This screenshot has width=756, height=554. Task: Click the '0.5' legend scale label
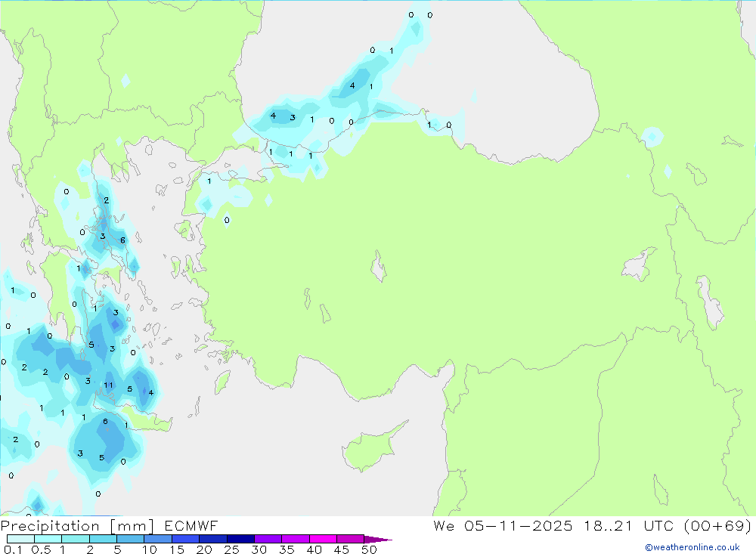pos(41,549)
